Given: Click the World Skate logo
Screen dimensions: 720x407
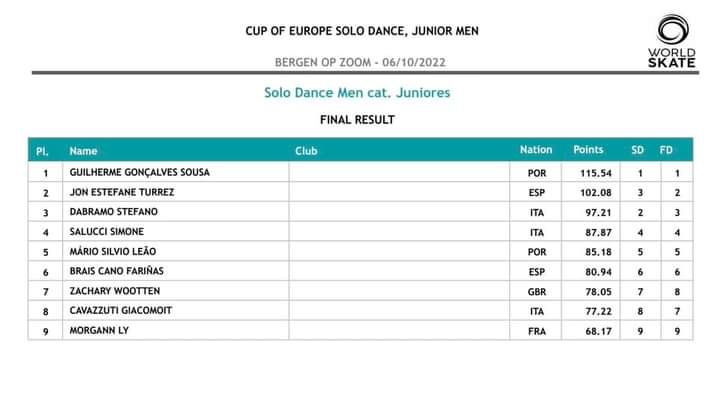Looking at the screenshot, I should point(670,41).
